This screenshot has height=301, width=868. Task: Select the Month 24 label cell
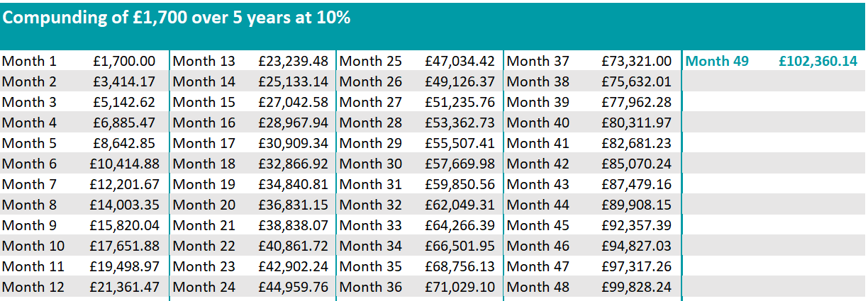point(204,287)
